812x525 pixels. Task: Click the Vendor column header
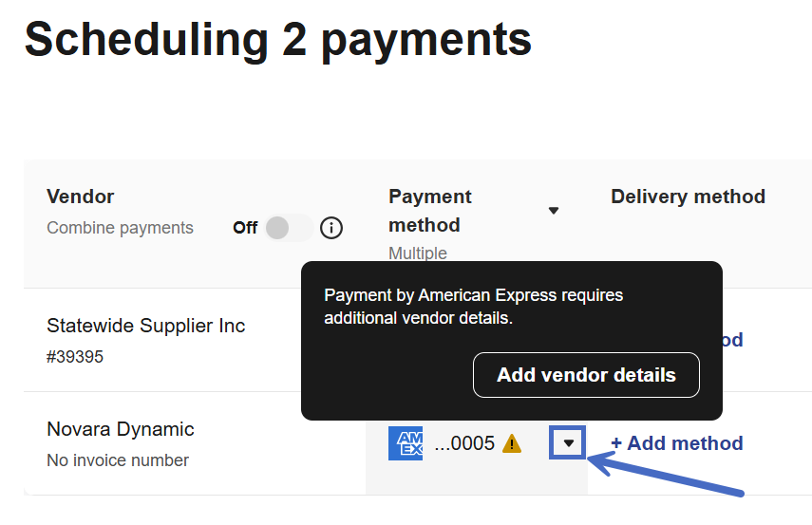80,197
